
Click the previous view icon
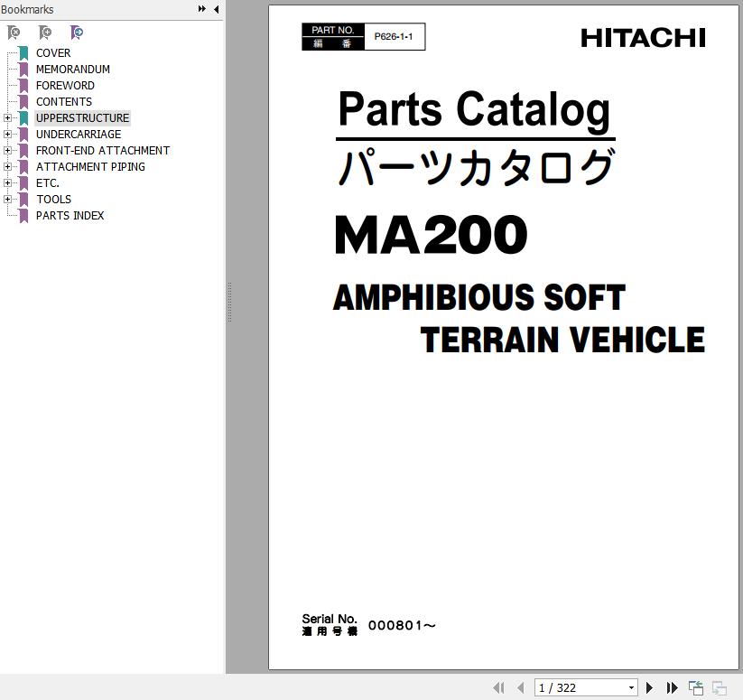pos(696,687)
